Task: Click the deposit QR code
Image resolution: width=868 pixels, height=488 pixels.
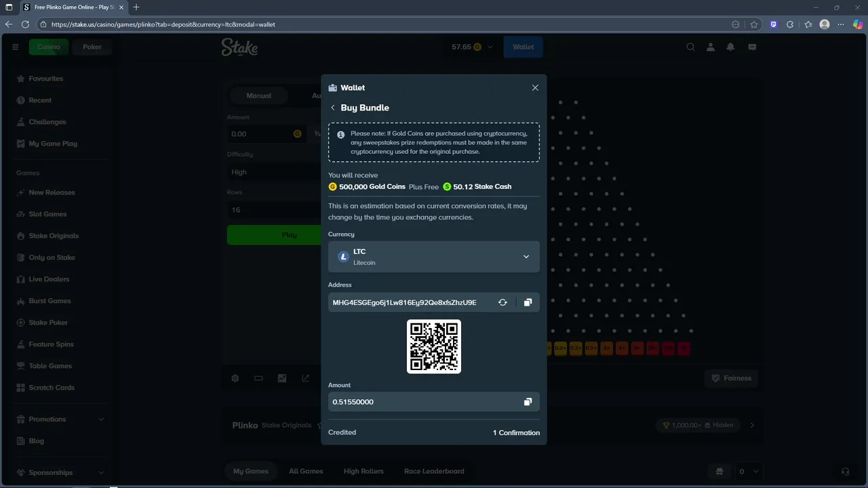Action: [x=434, y=346]
